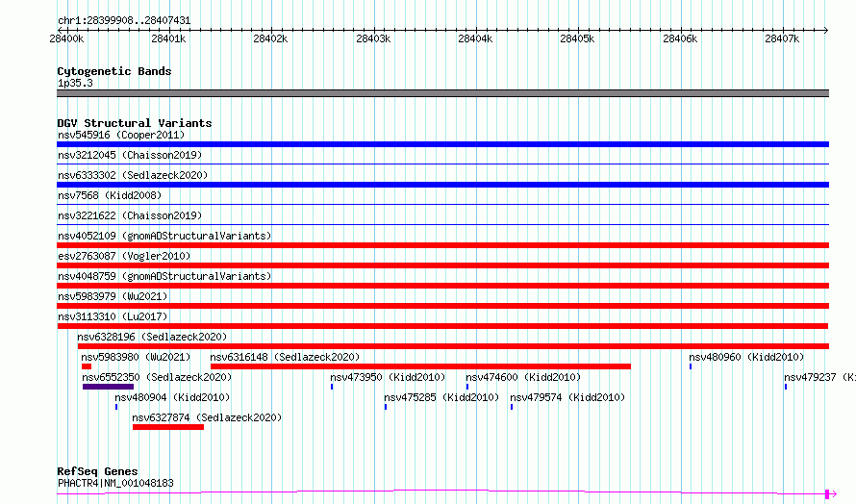Image resolution: width=856 pixels, height=504 pixels.
Task: Select the nsv473950 (Kidd2010) label
Action: click(388, 377)
